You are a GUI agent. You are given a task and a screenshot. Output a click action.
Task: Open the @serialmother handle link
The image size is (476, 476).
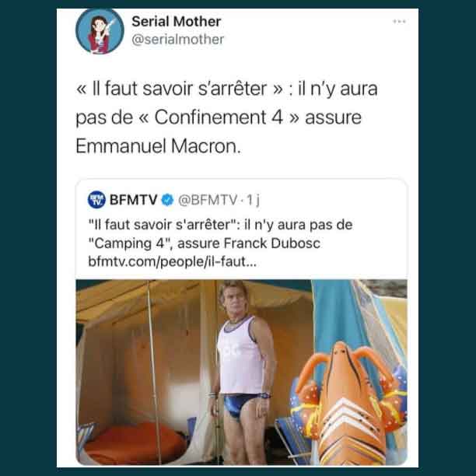(x=177, y=40)
